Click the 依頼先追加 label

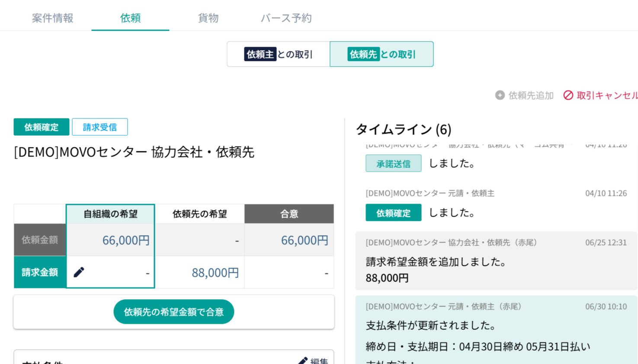click(x=531, y=95)
